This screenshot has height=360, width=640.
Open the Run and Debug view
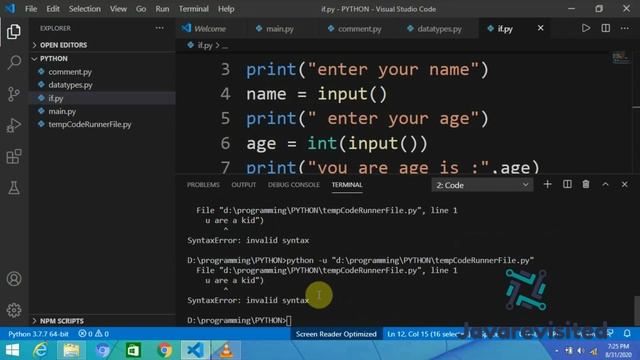click(13, 125)
